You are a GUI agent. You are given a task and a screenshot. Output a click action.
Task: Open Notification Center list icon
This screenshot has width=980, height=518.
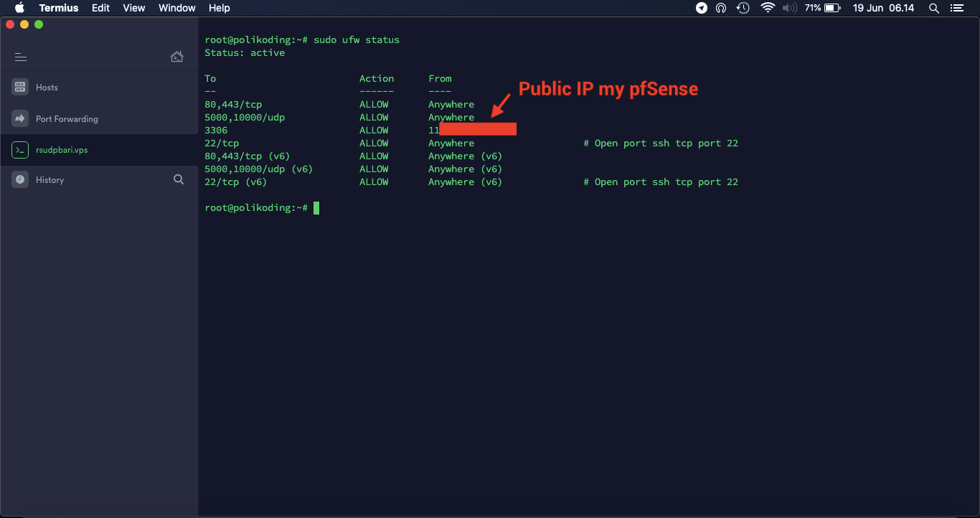[x=956, y=8]
